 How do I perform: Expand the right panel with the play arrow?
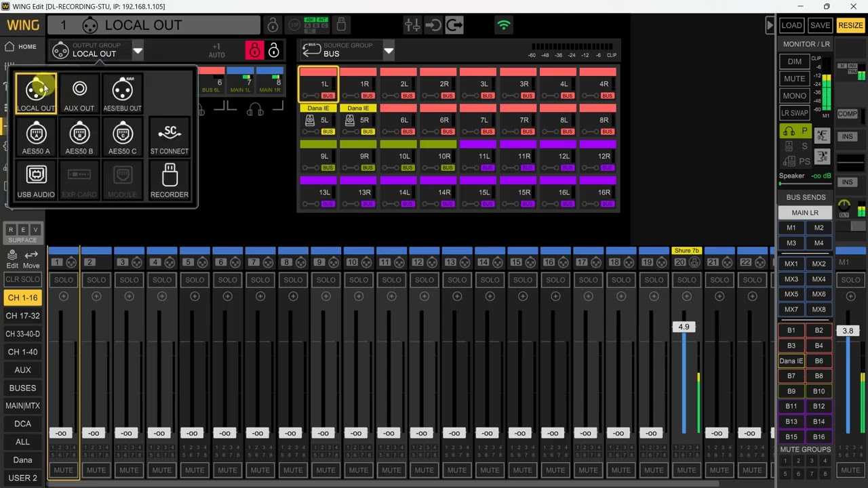pyautogui.click(x=770, y=26)
